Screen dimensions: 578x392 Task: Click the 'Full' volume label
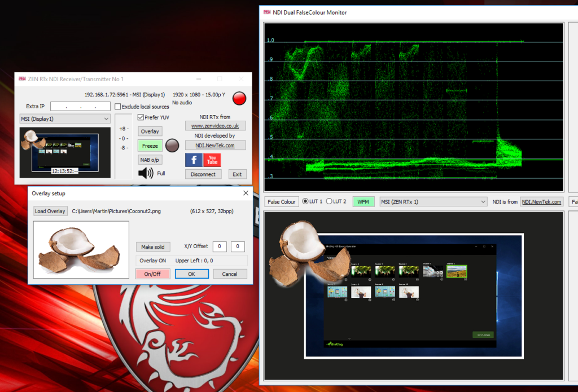point(161,173)
